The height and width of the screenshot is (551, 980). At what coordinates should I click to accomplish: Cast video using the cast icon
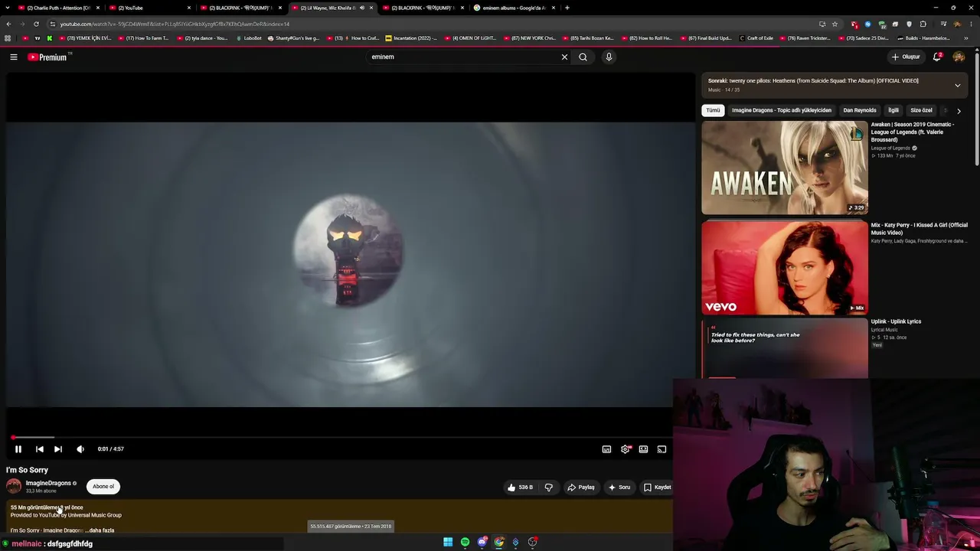661,449
